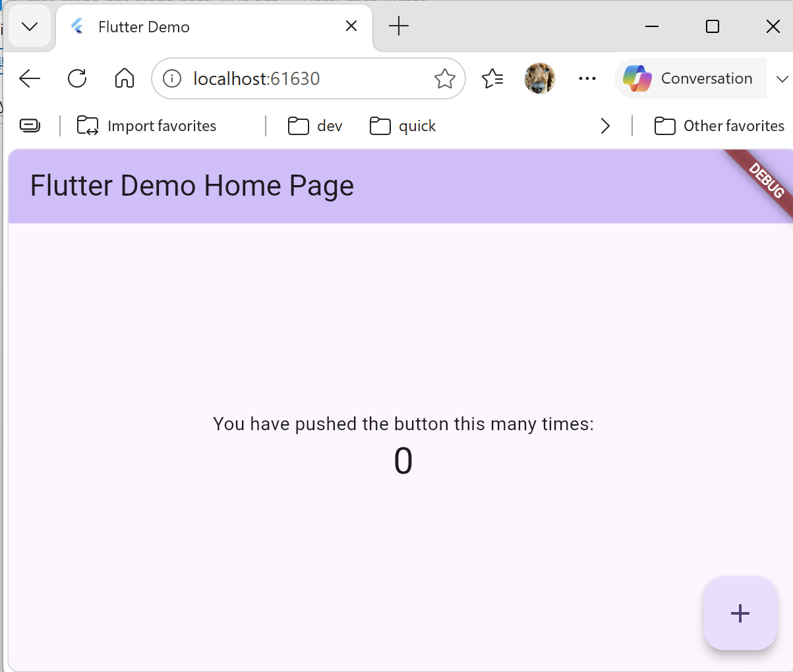This screenshot has width=793, height=672.
Task: Close the browser window
Action: tap(773, 26)
